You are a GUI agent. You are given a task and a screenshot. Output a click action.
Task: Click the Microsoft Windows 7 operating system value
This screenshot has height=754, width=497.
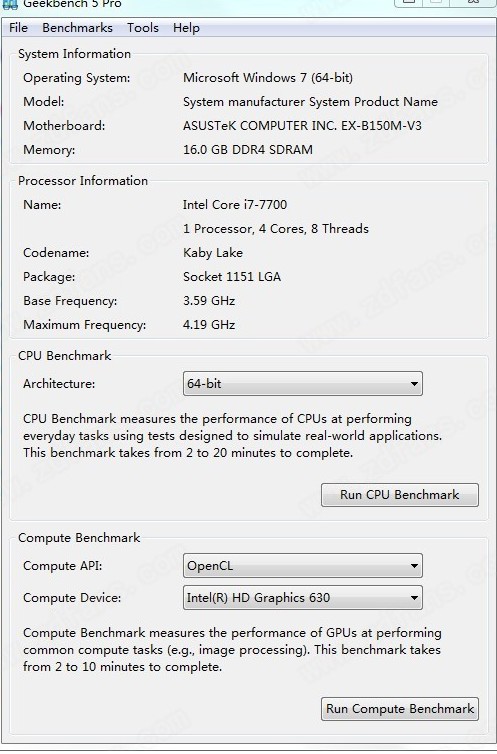coord(268,78)
